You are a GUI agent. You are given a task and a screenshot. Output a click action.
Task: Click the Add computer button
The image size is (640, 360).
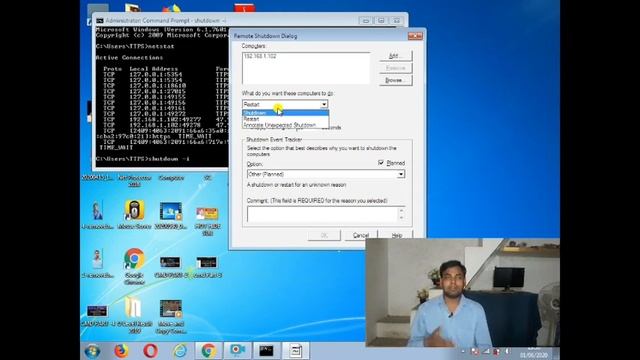click(396, 56)
